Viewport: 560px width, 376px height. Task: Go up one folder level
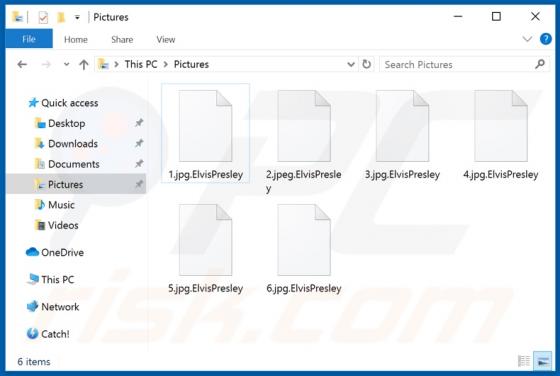(84, 65)
